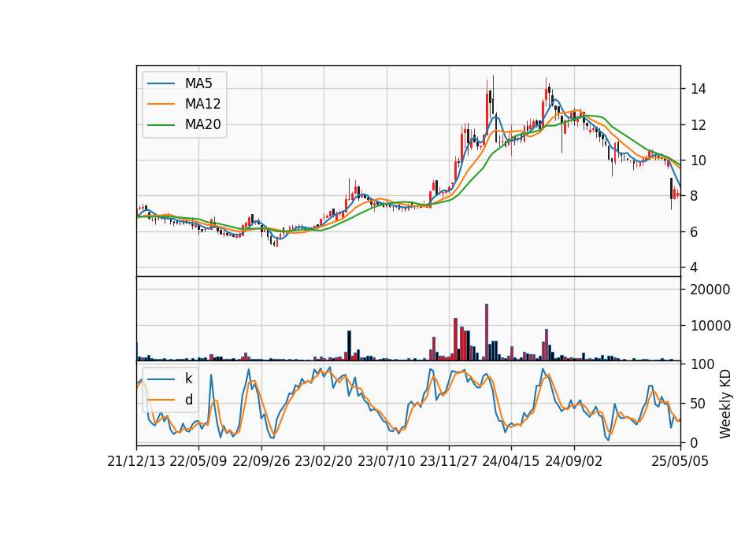Click the 22/09/26 date tick label
This screenshot has width=756, height=543.
[x=261, y=461]
